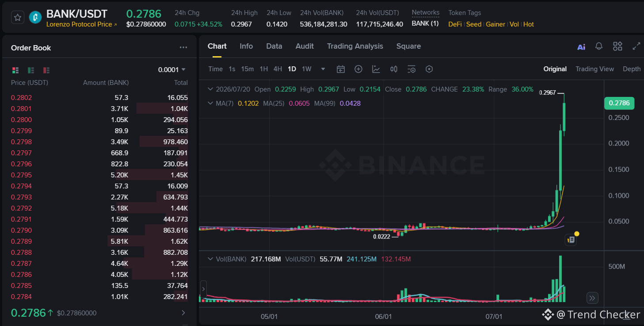Click the DeFi token tag
The image size is (644, 326).
click(455, 24)
